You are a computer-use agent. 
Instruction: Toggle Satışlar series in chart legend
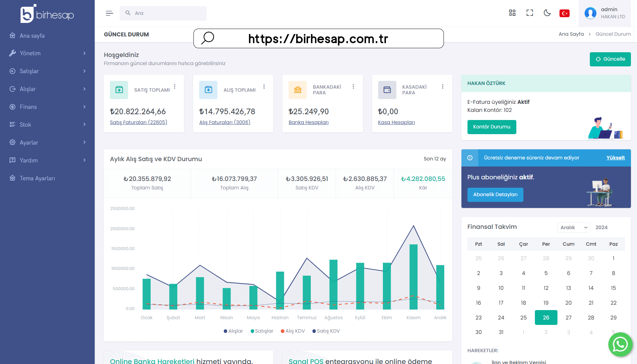click(262, 331)
